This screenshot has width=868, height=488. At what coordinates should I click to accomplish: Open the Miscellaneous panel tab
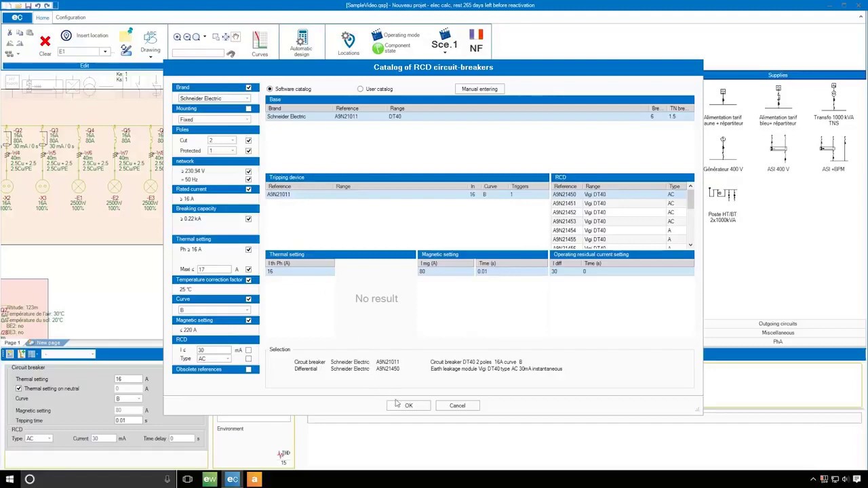point(778,333)
